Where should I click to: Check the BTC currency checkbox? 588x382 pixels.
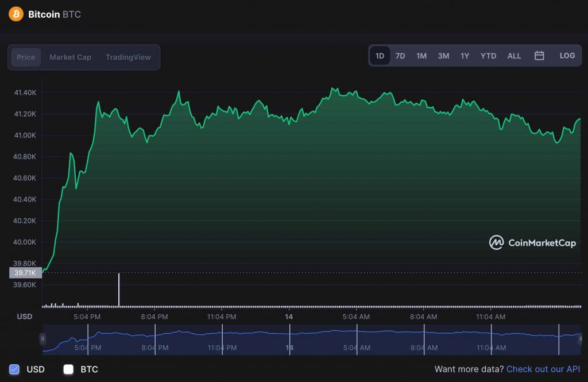pos(68,369)
